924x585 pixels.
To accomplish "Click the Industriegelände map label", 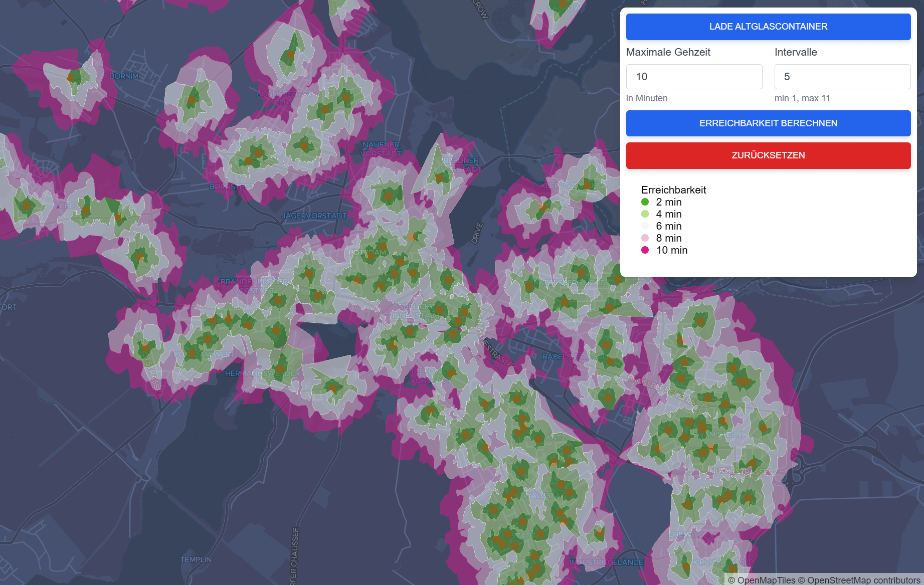I will 607,562.
